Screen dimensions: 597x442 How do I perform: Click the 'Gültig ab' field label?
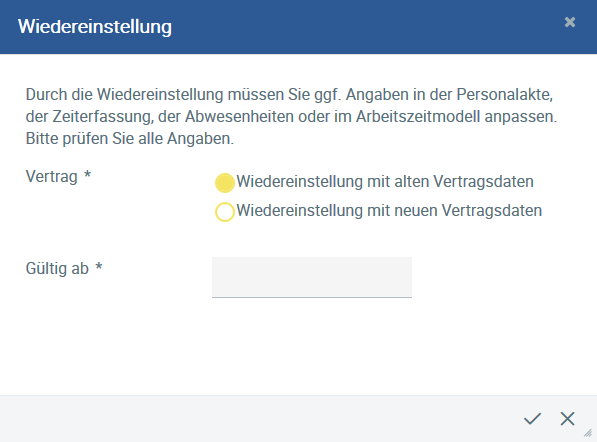point(57,269)
